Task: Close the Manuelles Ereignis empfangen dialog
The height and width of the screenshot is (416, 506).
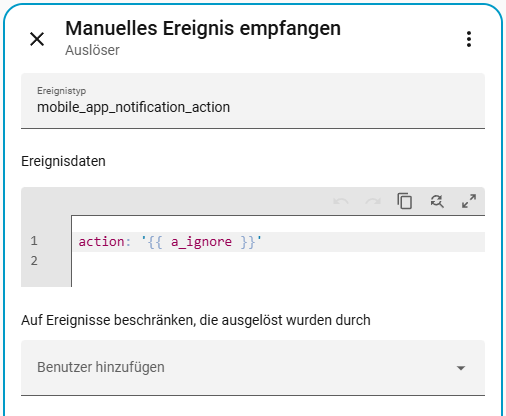Action: (37, 39)
